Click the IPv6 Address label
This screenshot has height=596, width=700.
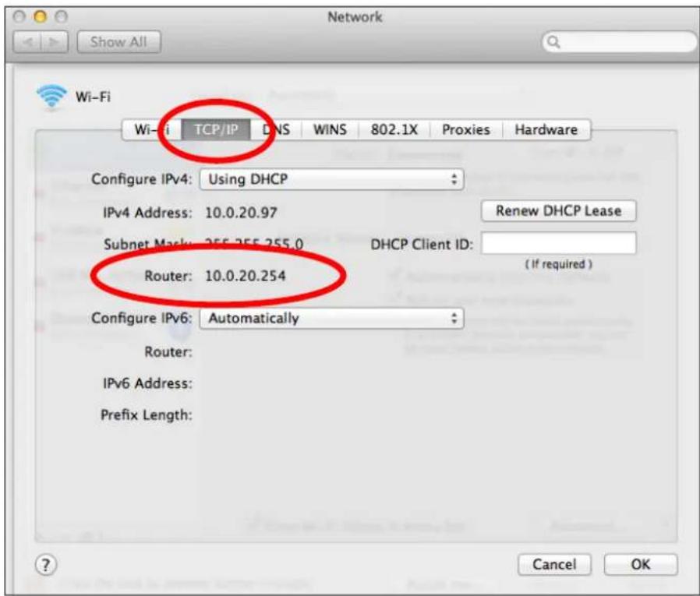pos(147,383)
